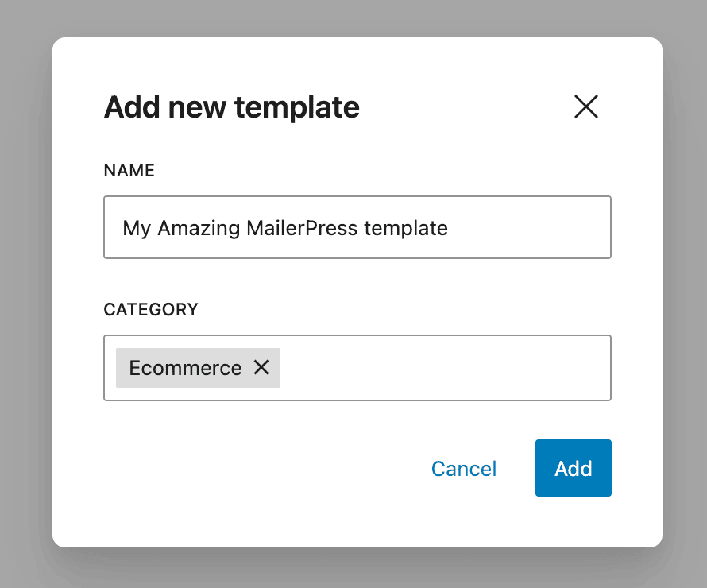
Task: Cancel creating the template
Action: pyautogui.click(x=463, y=468)
